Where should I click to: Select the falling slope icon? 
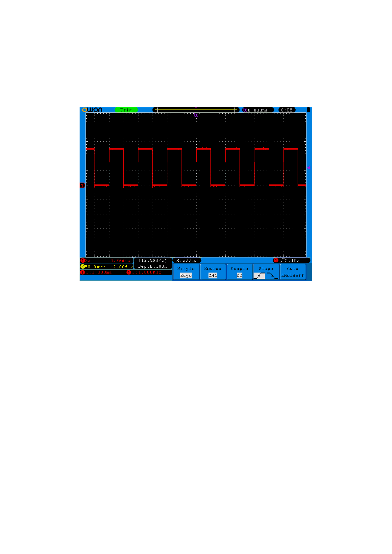pyautogui.click(x=273, y=276)
